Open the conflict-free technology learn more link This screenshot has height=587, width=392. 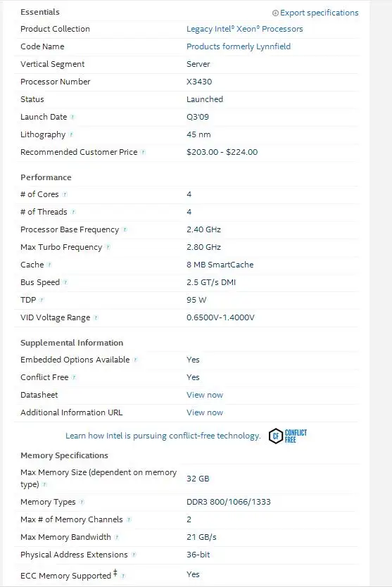(x=163, y=436)
